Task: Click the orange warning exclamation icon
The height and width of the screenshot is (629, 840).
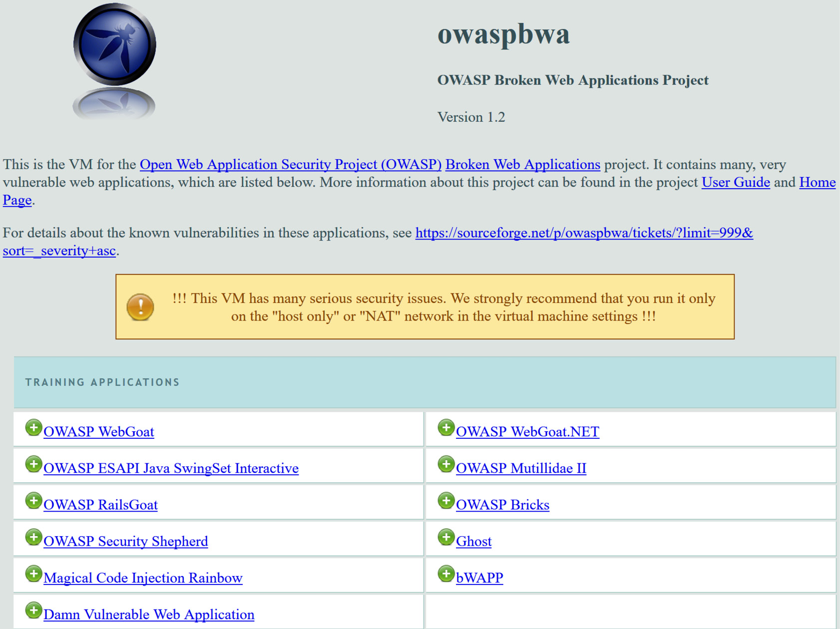Action: tap(140, 307)
